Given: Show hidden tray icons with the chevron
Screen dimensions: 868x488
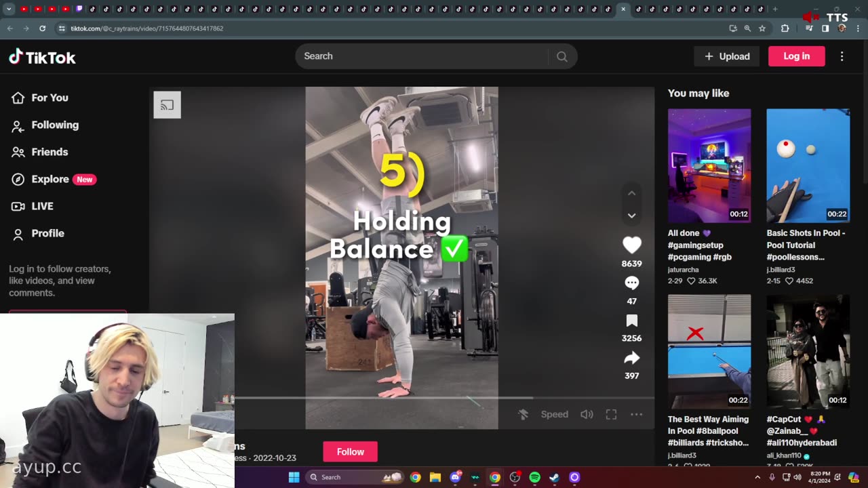Looking at the screenshot, I should pyautogui.click(x=758, y=477).
